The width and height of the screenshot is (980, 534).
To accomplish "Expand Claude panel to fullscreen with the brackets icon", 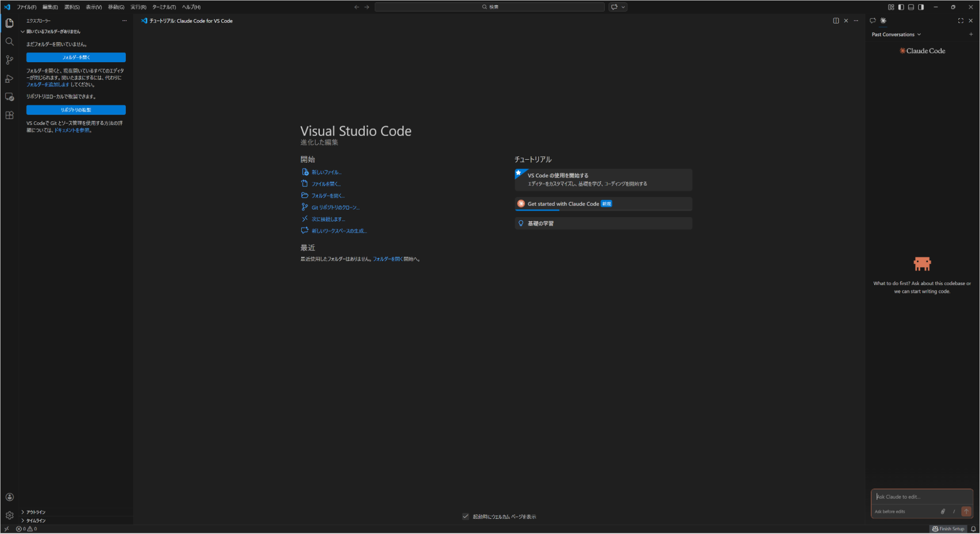I will pyautogui.click(x=960, y=21).
